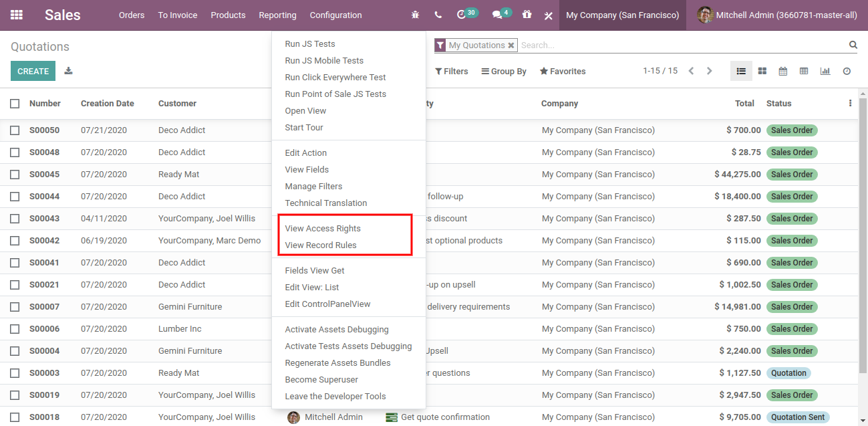This screenshot has width=868, height=426.
Task: Switch to list view icon
Action: point(741,71)
